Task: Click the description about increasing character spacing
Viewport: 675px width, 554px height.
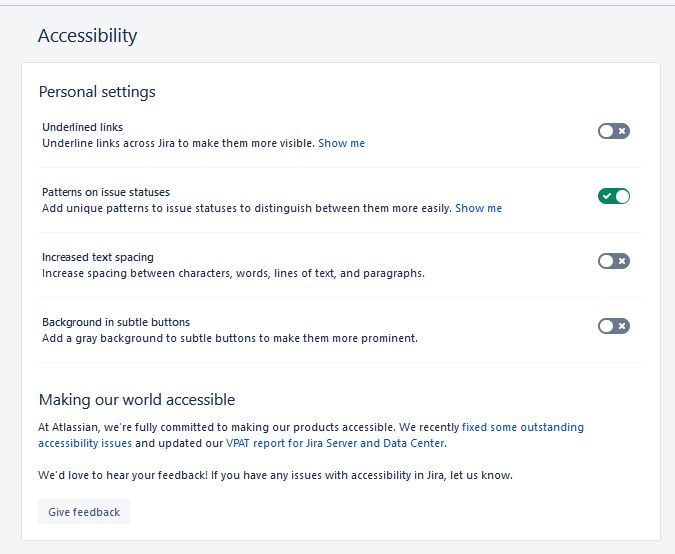Action: pos(233,273)
